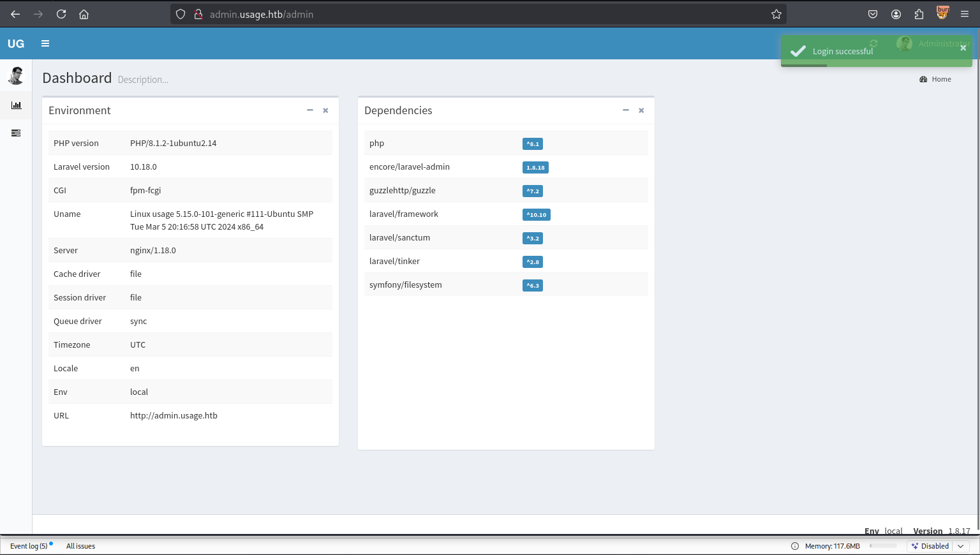Click the insecure connection padlock icon

[x=198, y=14]
